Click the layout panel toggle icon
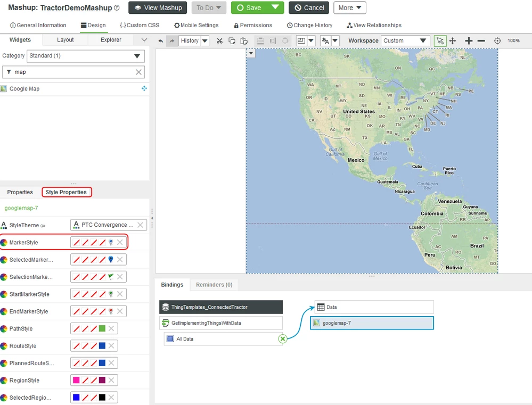 click(301, 40)
